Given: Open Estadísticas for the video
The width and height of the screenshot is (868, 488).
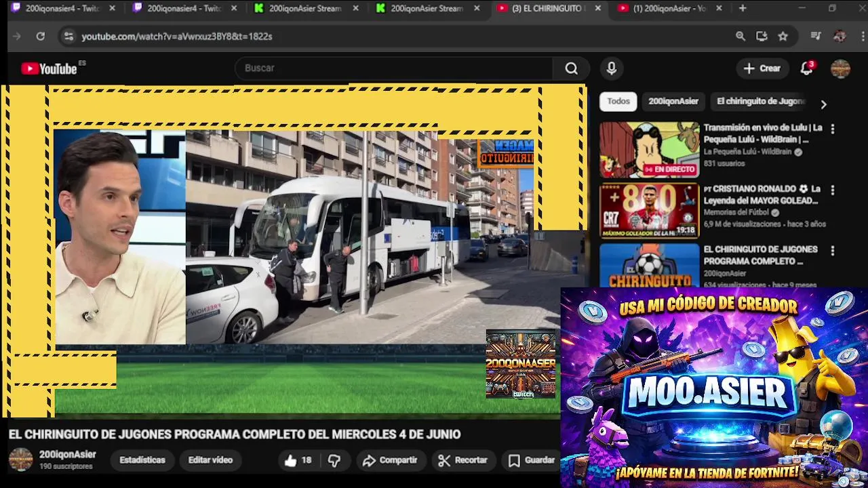Looking at the screenshot, I should [142, 460].
